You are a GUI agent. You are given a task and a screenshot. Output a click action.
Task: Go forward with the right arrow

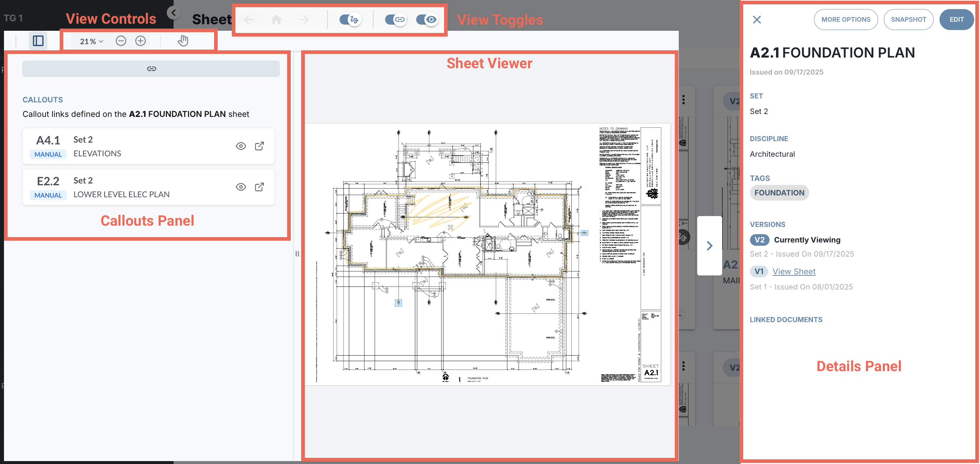pos(304,20)
